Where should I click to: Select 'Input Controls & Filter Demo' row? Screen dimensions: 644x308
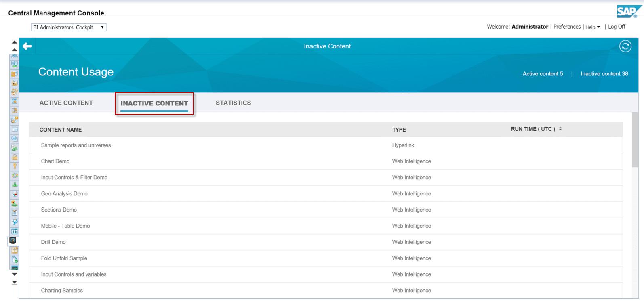[326, 178]
